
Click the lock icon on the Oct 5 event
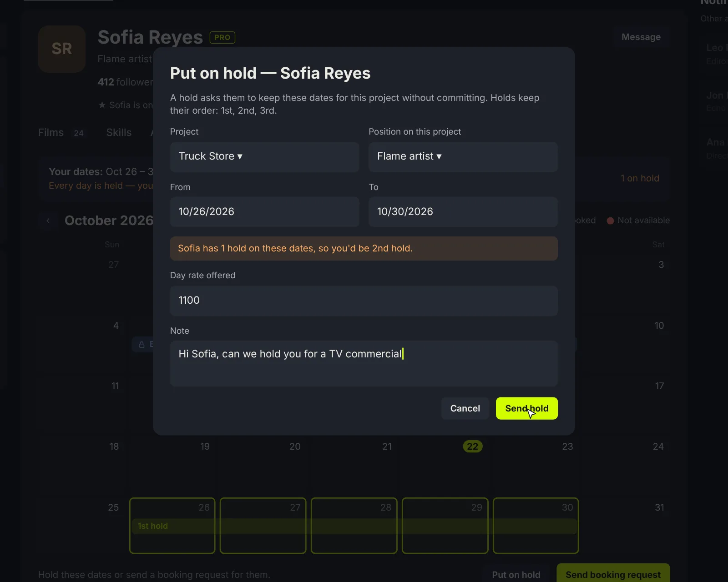(142, 344)
